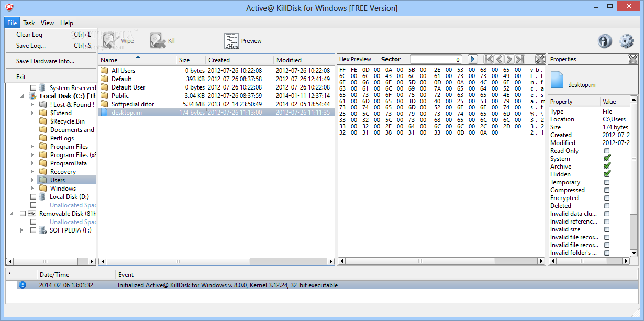The width and height of the screenshot is (644, 321).
Task: Check the SOFTPEDIA (F:) checkbox
Action: [33, 230]
